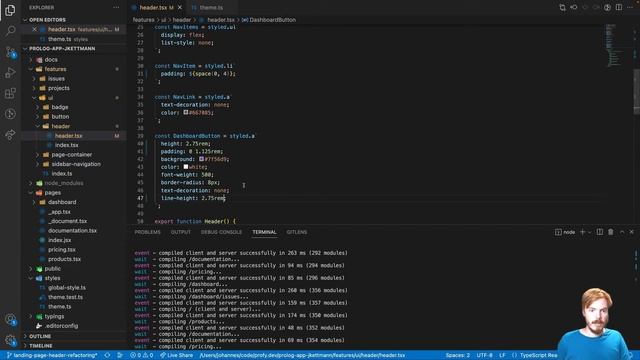Screen dimensions: 640x360
Task: Open the Output panel tab
Action: click(181, 232)
